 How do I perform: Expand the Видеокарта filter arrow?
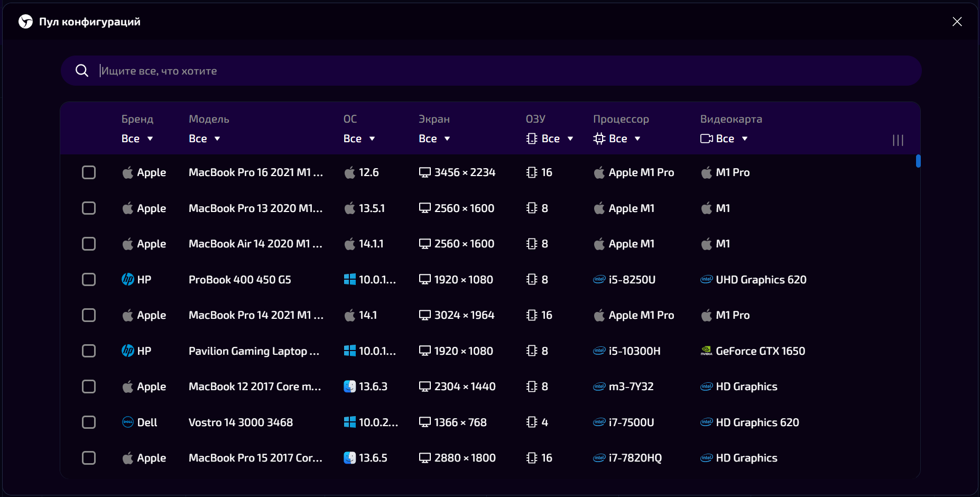coord(745,139)
